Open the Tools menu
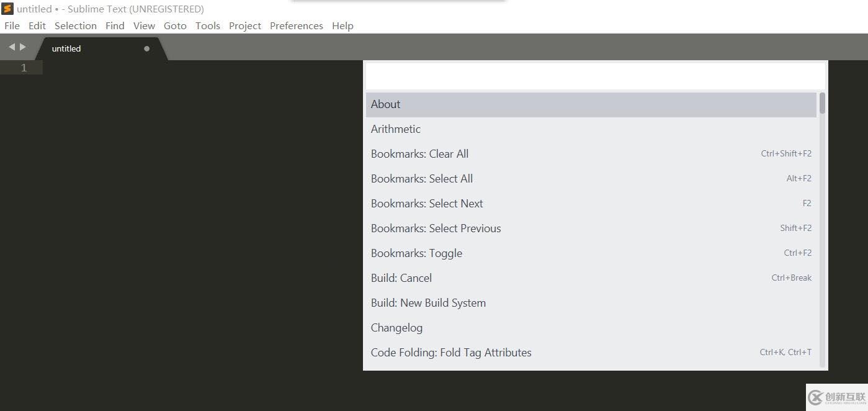The image size is (868, 411). tap(208, 25)
